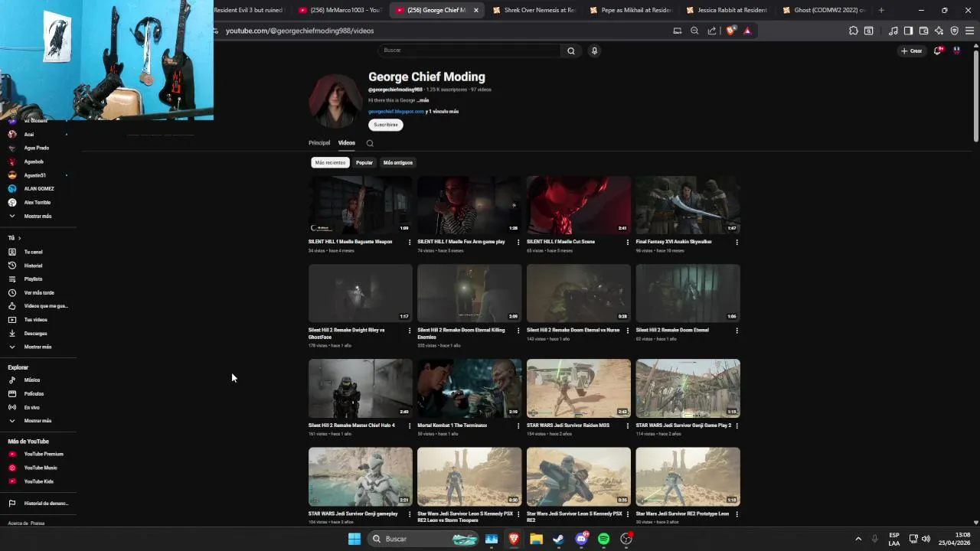
Task: Open the Brave Wallet icon
Action: [x=923, y=31]
